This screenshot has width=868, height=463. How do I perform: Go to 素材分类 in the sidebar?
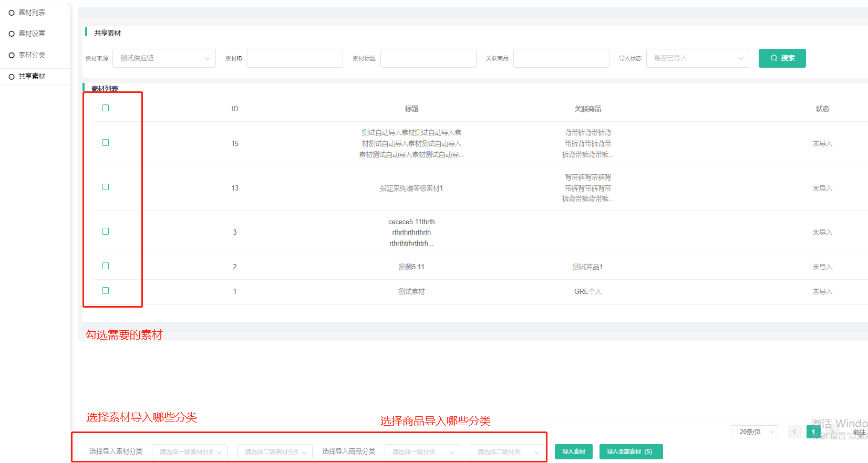point(32,55)
